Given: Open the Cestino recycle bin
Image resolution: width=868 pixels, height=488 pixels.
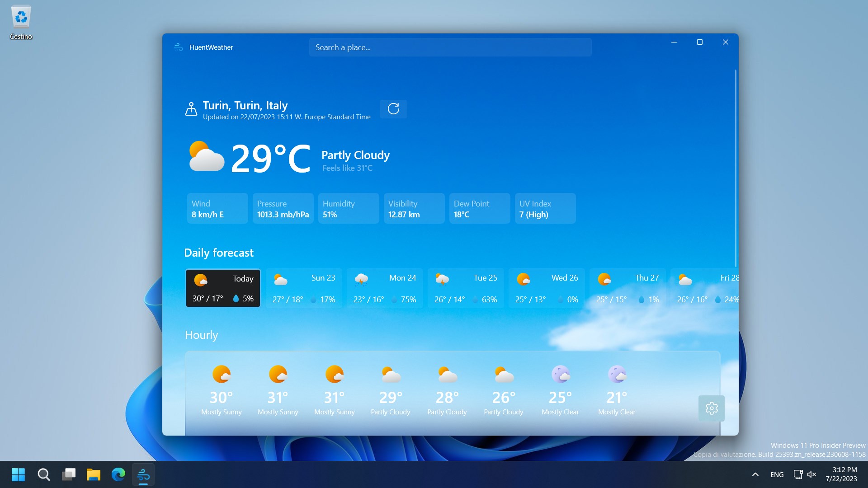Looking at the screenshot, I should [21, 17].
